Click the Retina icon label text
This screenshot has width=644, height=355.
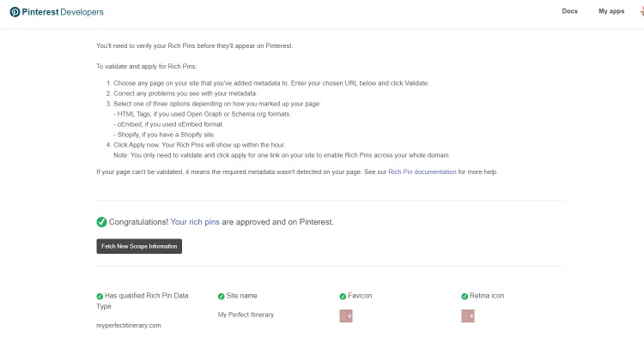click(x=487, y=296)
